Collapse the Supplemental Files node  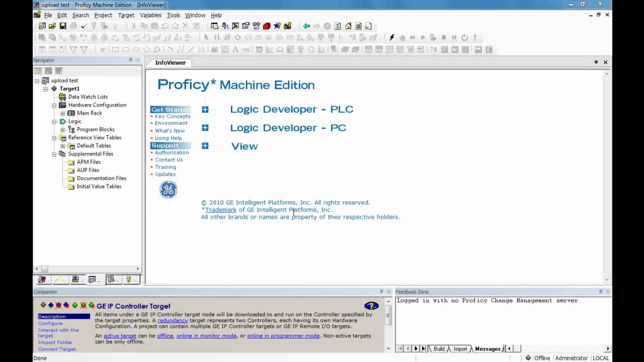54,154
